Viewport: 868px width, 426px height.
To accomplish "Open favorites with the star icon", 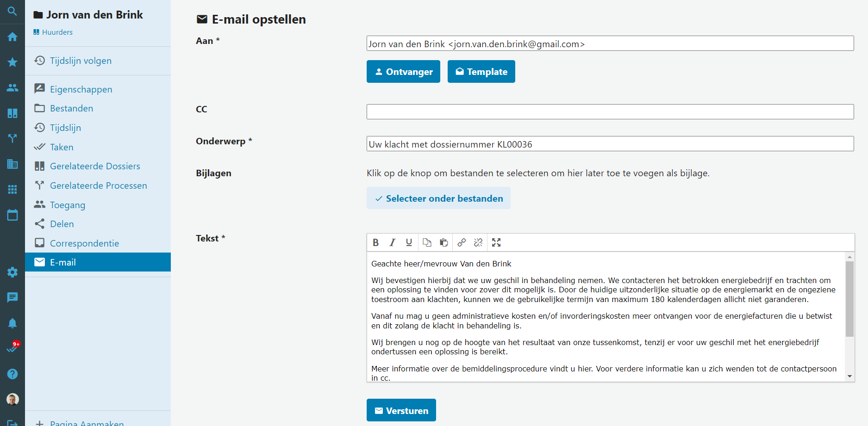I will tap(12, 62).
